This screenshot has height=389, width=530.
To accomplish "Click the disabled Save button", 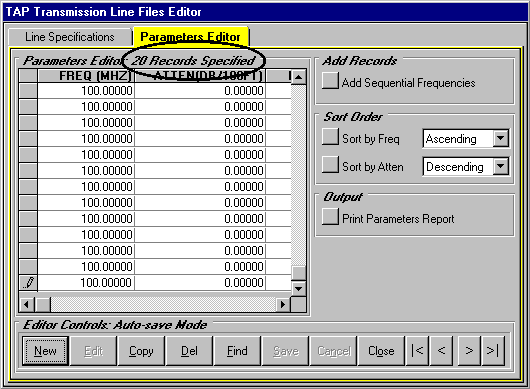I will pyautogui.click(x=285, y=351).
